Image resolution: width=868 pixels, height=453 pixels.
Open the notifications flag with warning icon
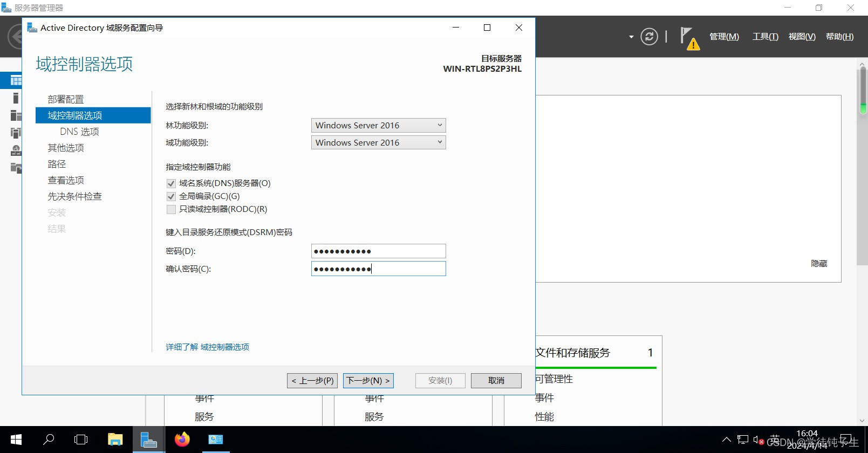[689, 38]
